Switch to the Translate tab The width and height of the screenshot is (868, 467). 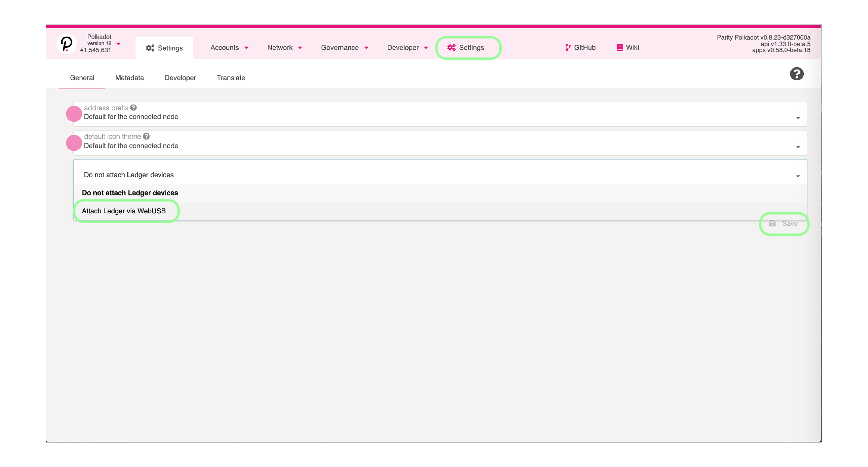point(231,78)
